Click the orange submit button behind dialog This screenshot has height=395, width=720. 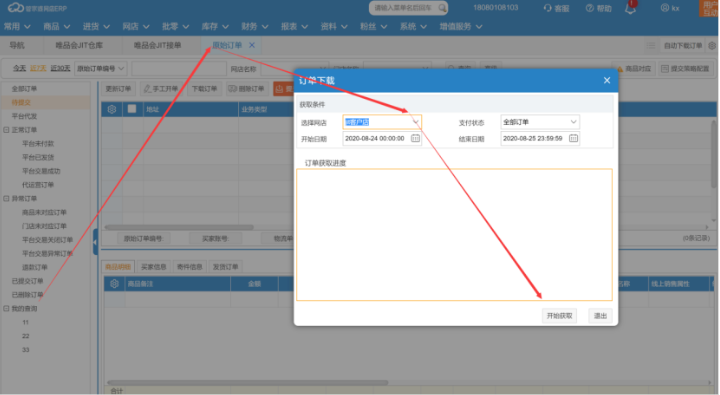click(284, 89)
